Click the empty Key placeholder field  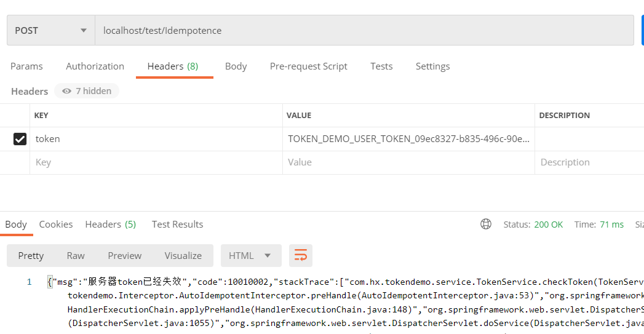pos(156,162)
